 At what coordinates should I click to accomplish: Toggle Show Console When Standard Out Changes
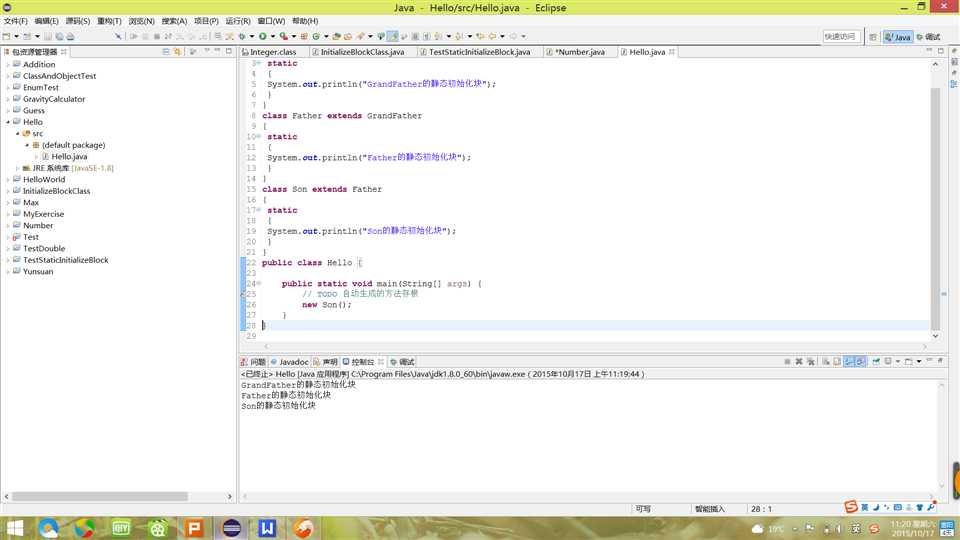coord(849,361)
